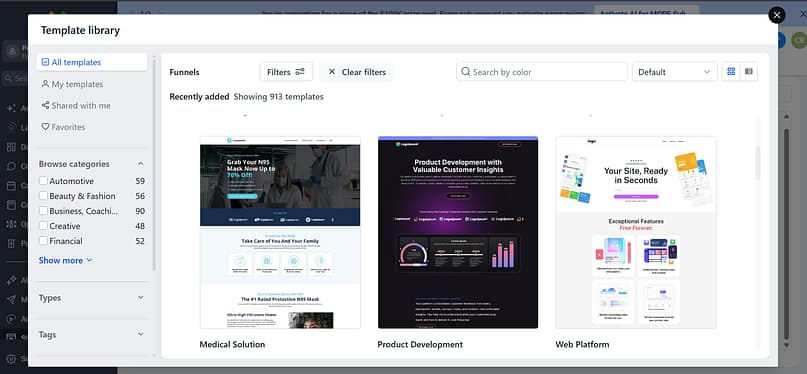The height and width of the screenshot is (374, 807).
Task: Open the All templates tab
Action: coord(92,62)
